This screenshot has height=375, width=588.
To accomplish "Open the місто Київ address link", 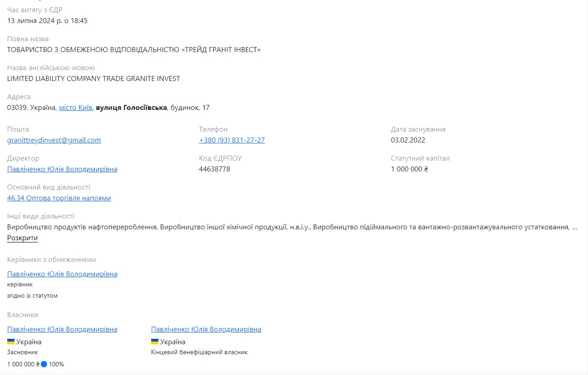I will tap(76, 108).
